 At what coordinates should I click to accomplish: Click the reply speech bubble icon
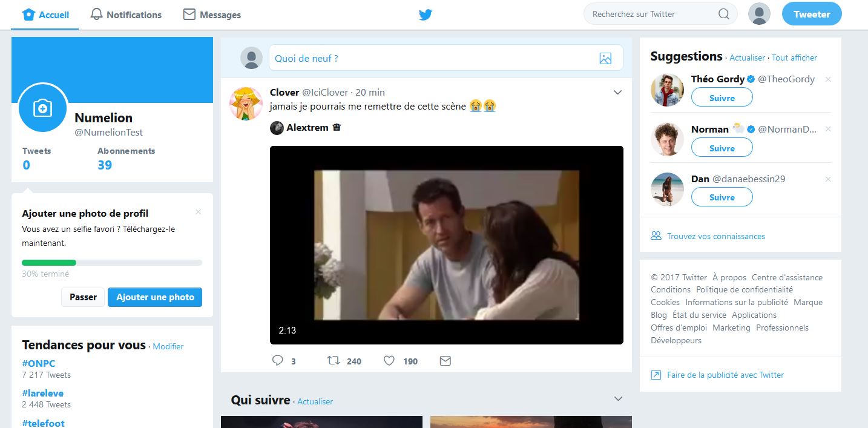pos(278,361)
